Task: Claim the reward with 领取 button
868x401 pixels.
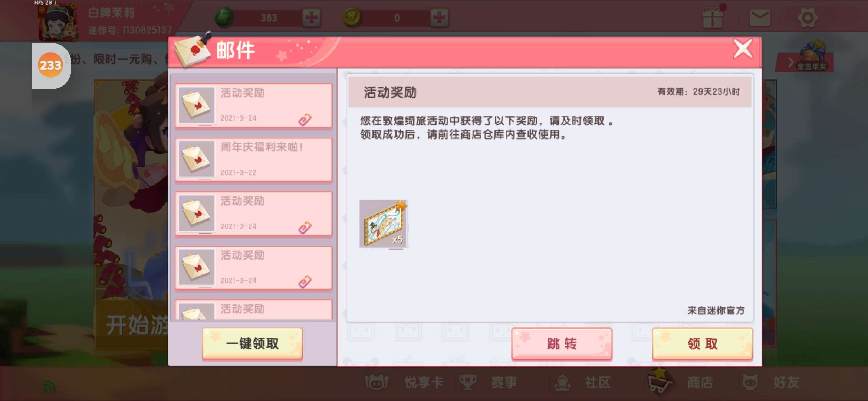Action: click(703, 344)
